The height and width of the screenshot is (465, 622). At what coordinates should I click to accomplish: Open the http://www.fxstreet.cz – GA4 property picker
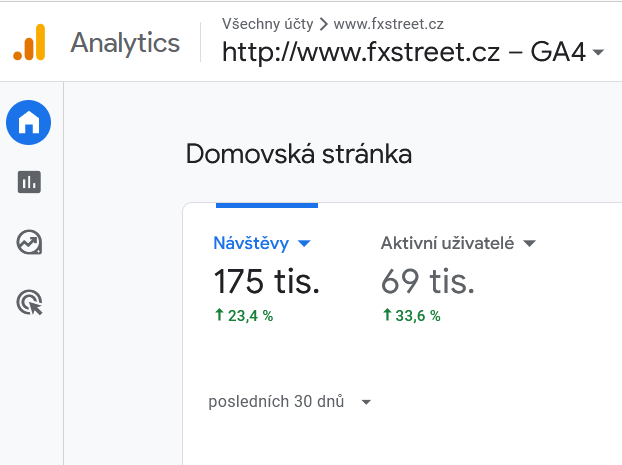coord(413,52)
